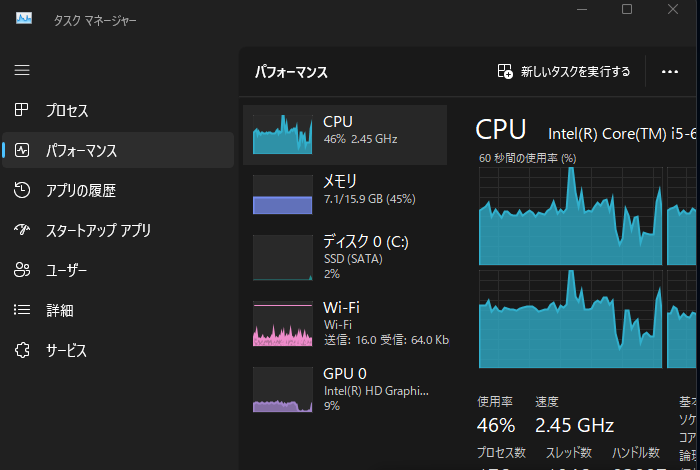The height and width of the screenshot is (470, 700).
Task: Go to the プロセス page
Action: coord(118,110)
